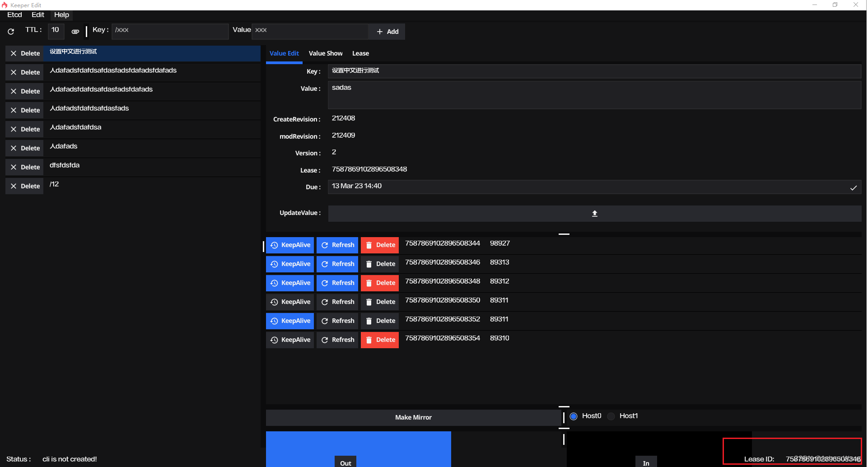The height and width of the screenshot is (467, 868).
Task: Focus the Key /xxx input field
Action: tap(170, 31)
